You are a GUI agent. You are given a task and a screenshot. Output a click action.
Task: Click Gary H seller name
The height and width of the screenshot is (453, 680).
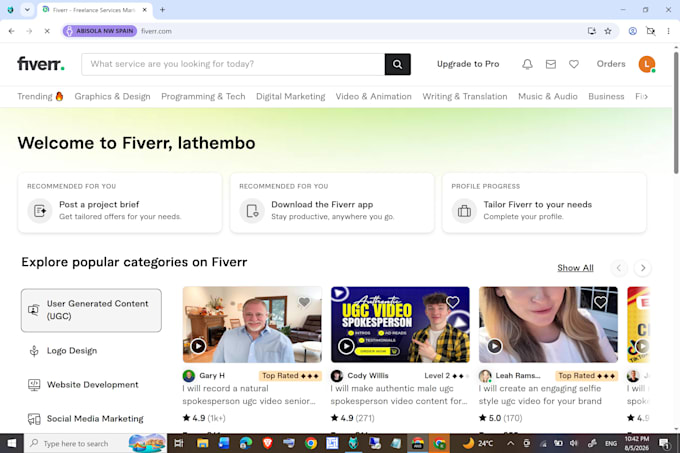click(x=212, y=376)
